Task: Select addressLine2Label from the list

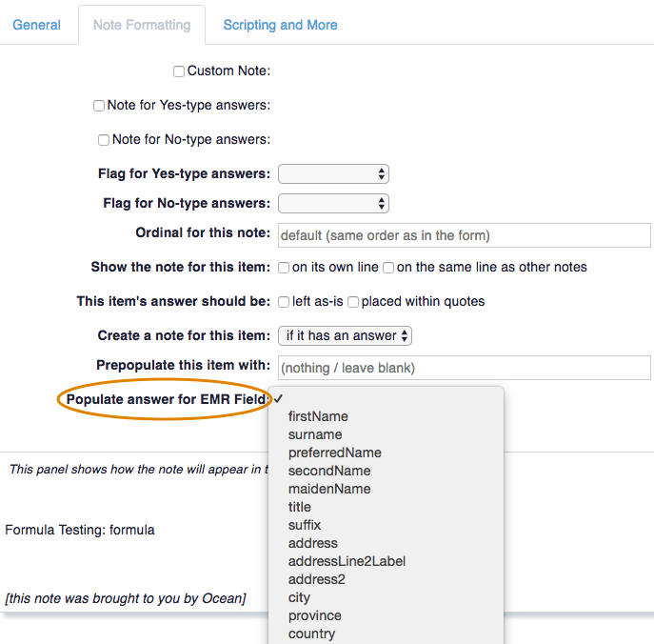Action: coord(347,561)
